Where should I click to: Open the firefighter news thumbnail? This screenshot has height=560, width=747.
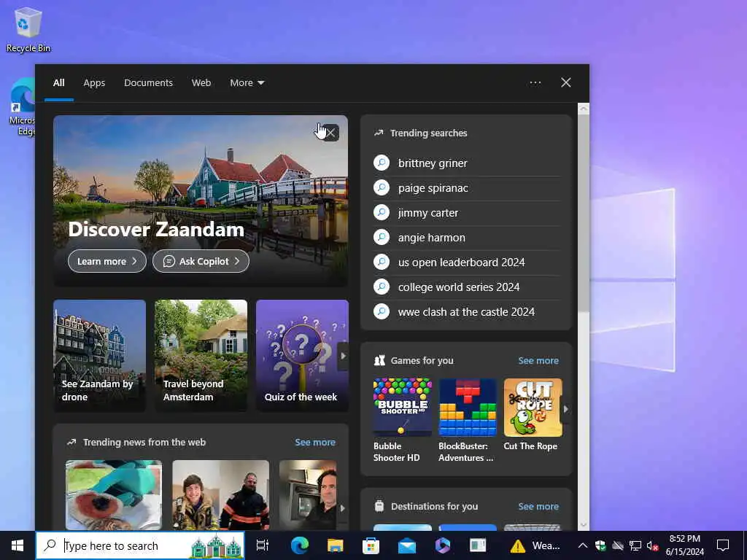tap(220, 495)
